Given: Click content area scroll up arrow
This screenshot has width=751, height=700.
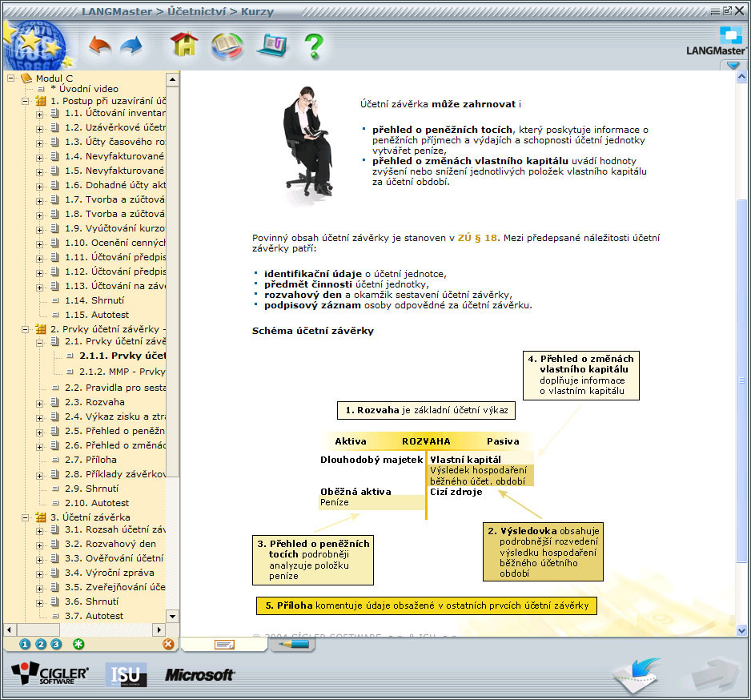Looking at the screenshot, I should pos(741,77).
